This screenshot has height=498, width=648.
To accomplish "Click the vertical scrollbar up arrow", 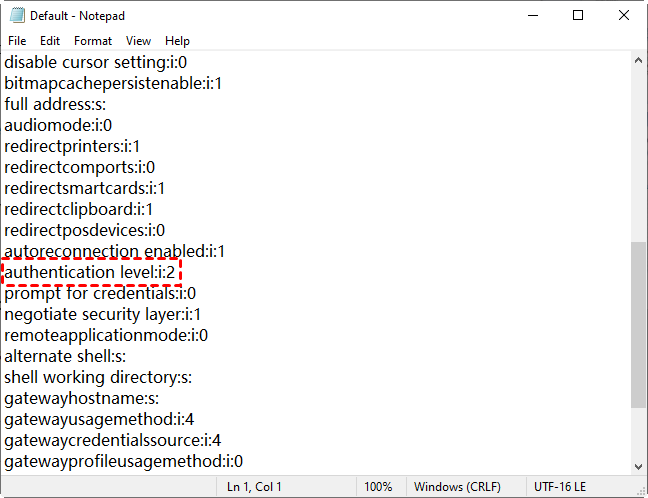I will (x=638, y=60).
